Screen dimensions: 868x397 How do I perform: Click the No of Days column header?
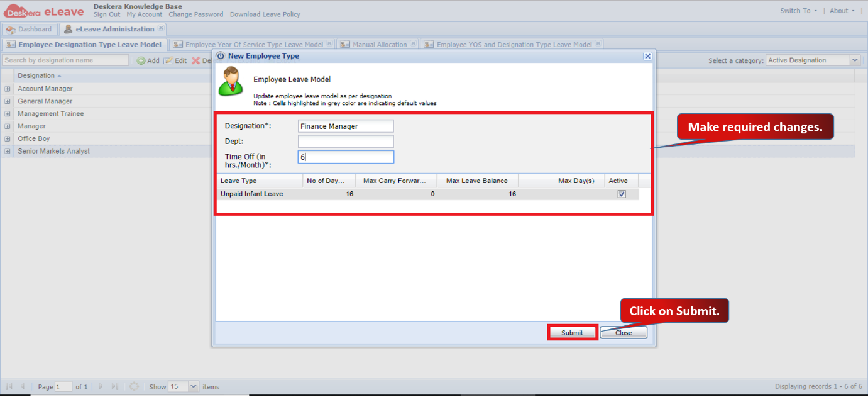point(329,181)
